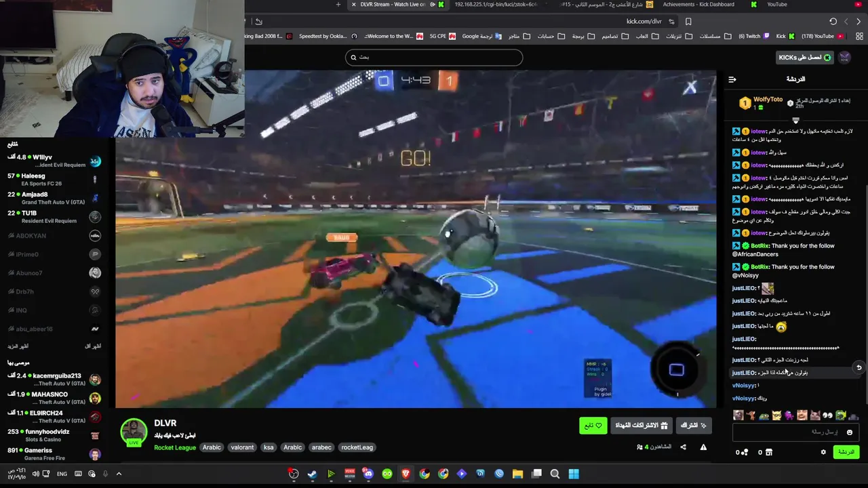Open DLVR channel avatar with LIVE badge
Image resolution: width=868 pixels, height=488 pixels.
click(x=134, y=432)
